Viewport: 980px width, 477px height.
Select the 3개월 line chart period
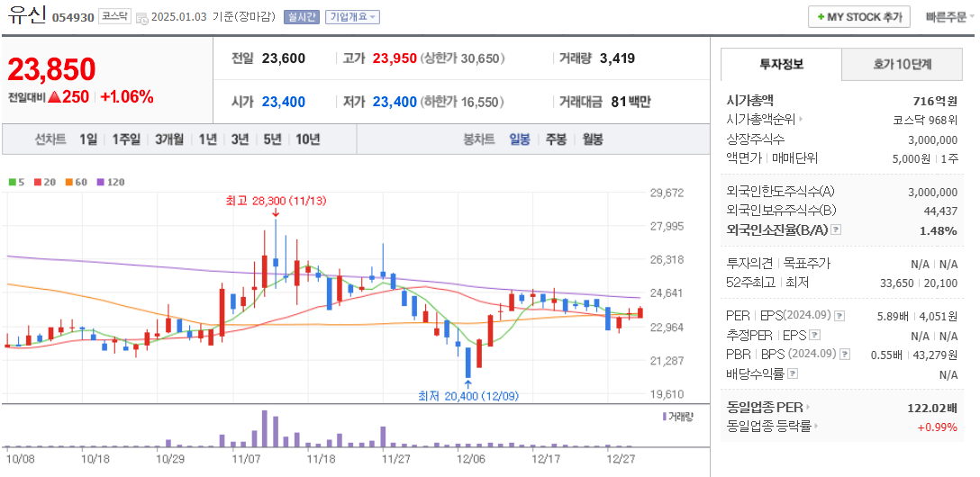169,139
